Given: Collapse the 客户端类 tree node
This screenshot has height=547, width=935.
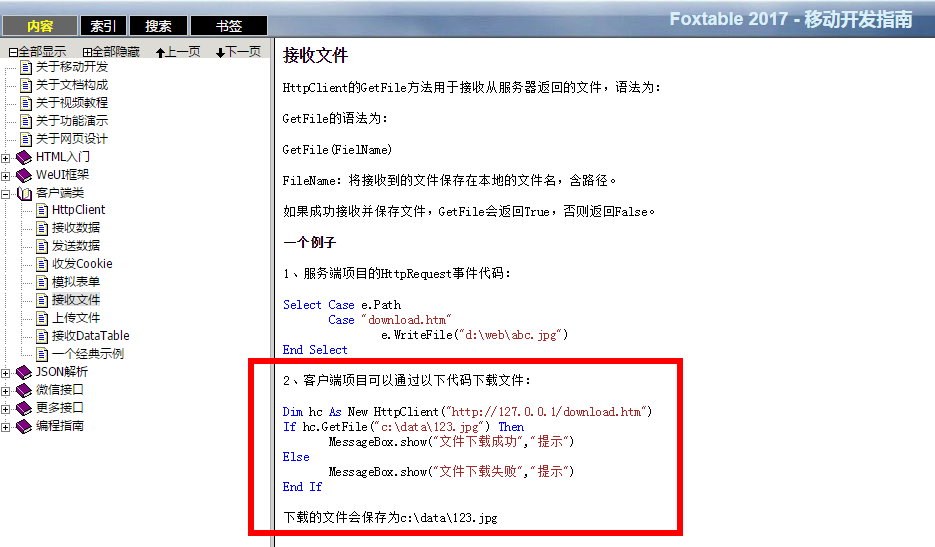Looking at the screenshot, I should point(5,194).
